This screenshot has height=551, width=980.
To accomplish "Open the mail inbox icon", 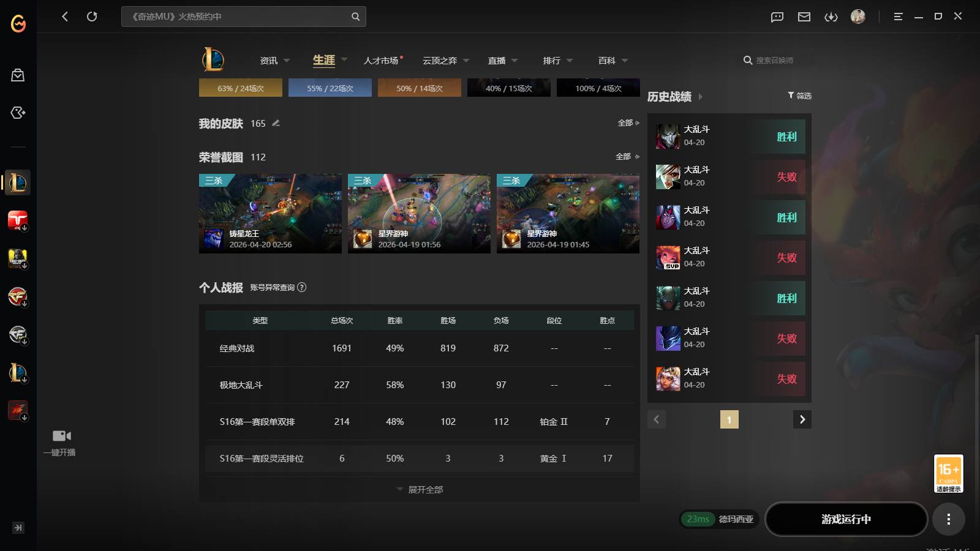I will coord(804,17).
